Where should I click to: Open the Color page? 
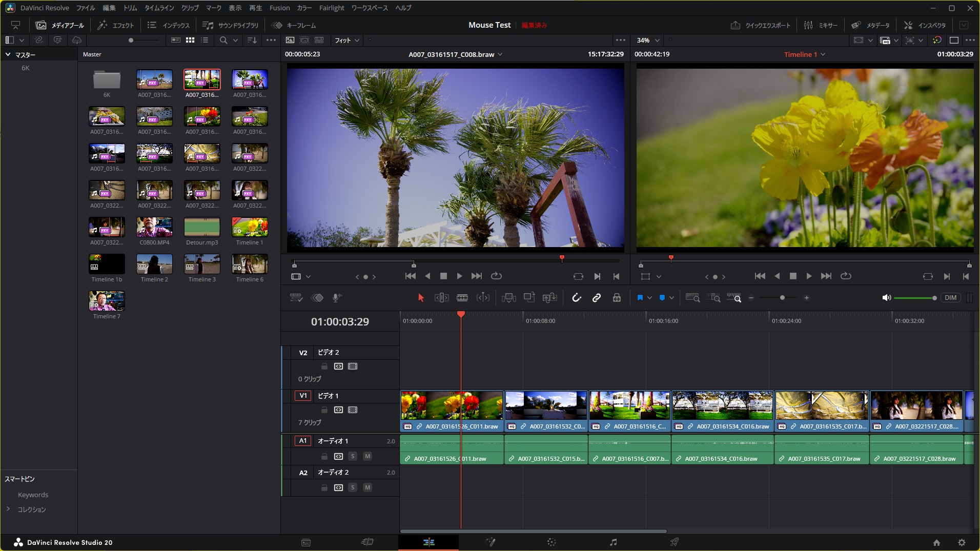[552, 542]
